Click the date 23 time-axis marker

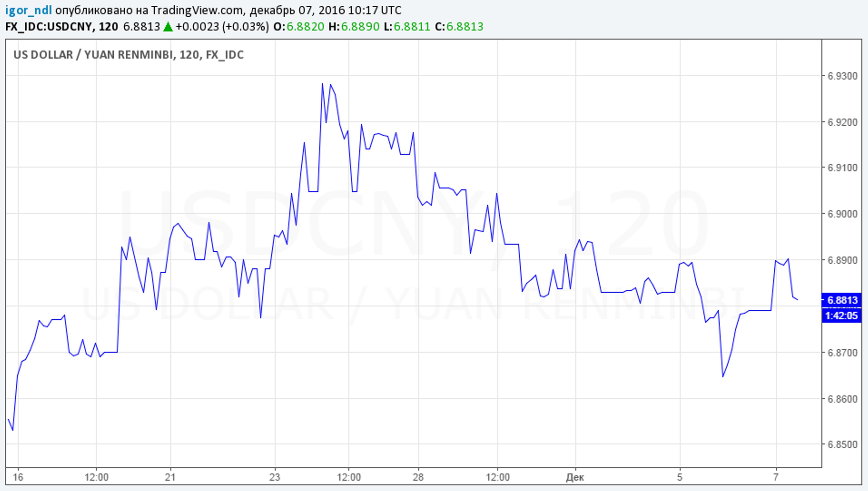pyautogui.click(x=275, y=477)
